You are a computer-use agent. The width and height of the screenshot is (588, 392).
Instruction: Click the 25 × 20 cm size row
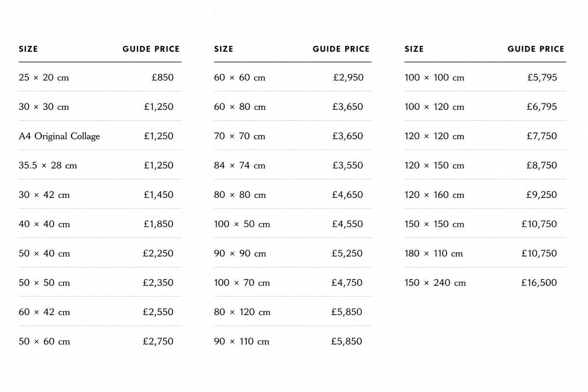[100, 77]
